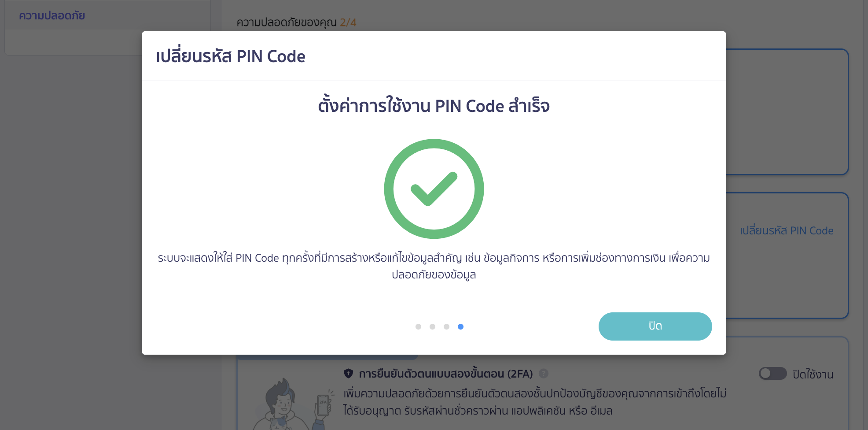
Task: Select the active blue fourth carousel dot
Action: point(461,326)
